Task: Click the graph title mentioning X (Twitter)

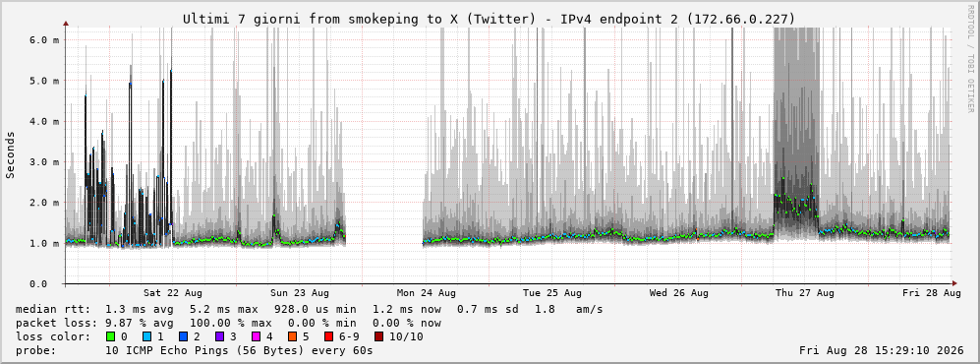Action: pos(490,20)
